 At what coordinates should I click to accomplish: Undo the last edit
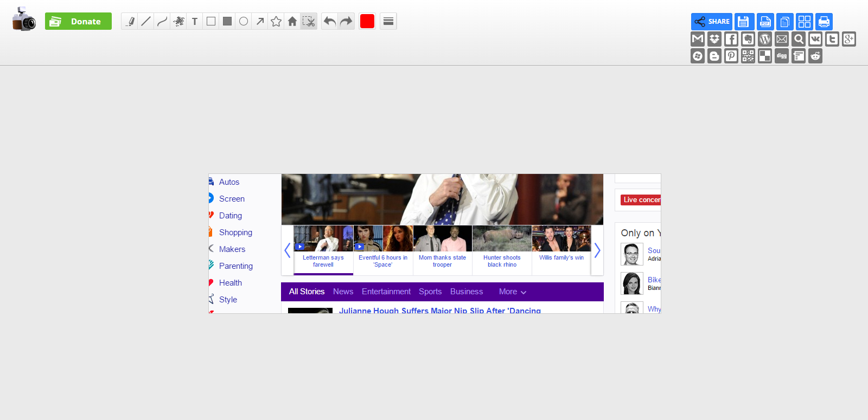click(x=330, y=21)
